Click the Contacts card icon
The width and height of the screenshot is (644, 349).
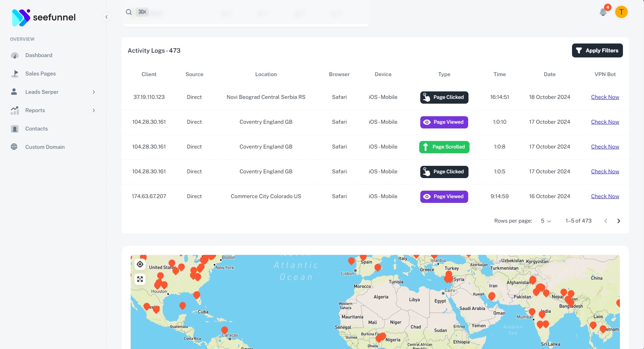[14, 129]
